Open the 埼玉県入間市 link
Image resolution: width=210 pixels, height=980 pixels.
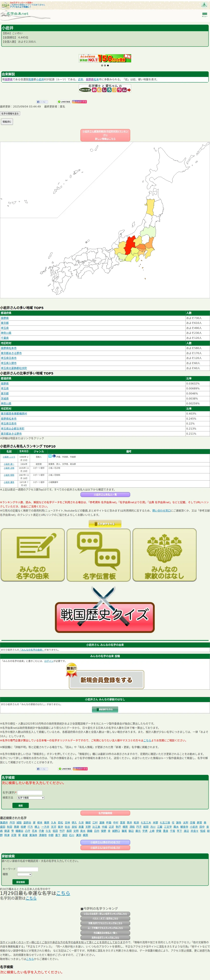(9, 363)
